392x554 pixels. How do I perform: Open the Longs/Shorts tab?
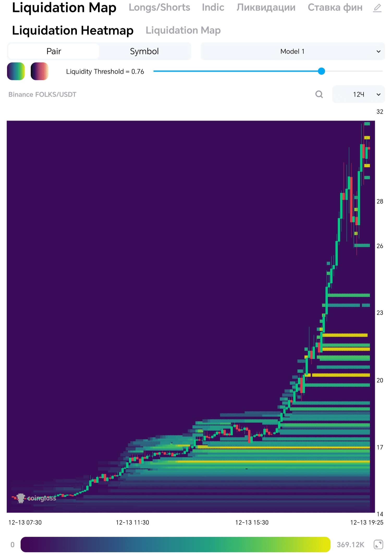[160, 7]
